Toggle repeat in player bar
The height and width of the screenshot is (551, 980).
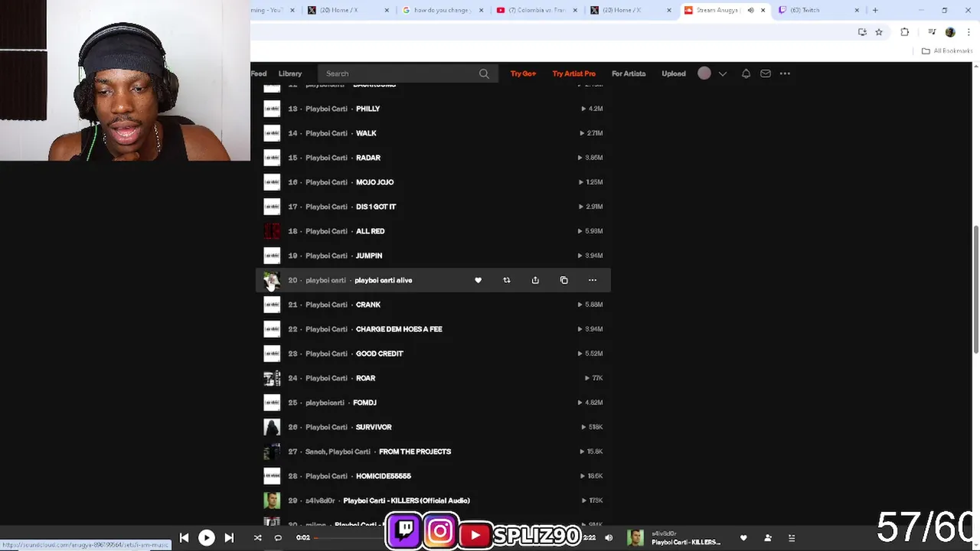click(x=278, y=538)
